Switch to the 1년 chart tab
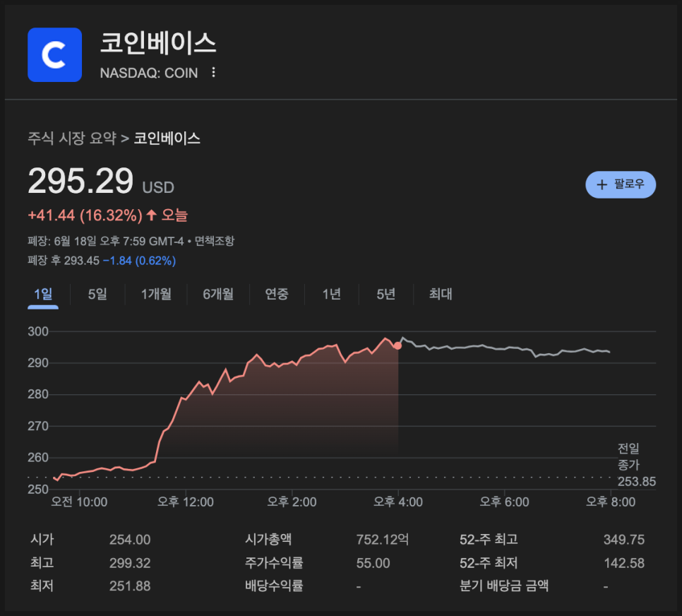 point(331,295)
